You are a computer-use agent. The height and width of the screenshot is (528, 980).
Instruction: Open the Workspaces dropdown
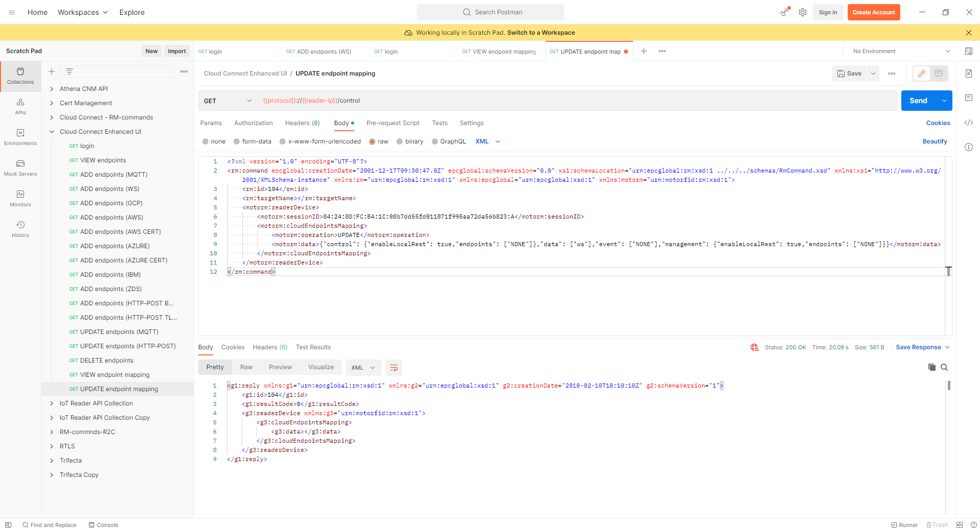pos(83,12)
